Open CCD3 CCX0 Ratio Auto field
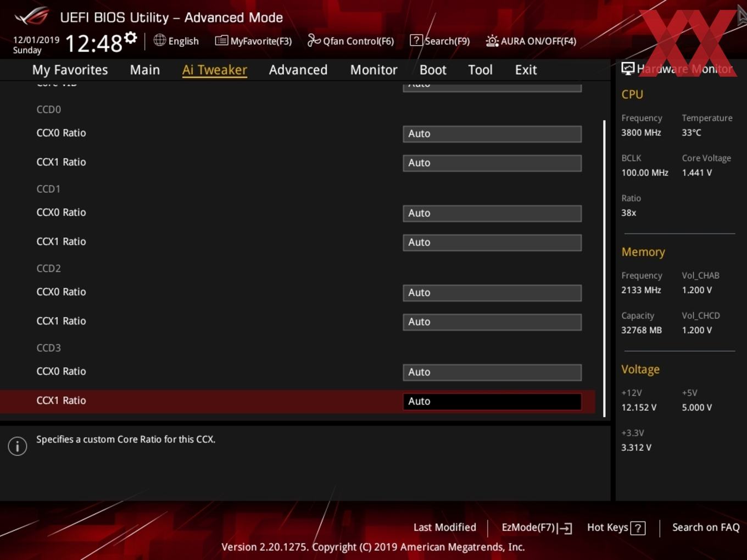The height and width of the screenshot is (560, 747). [492, 372]
